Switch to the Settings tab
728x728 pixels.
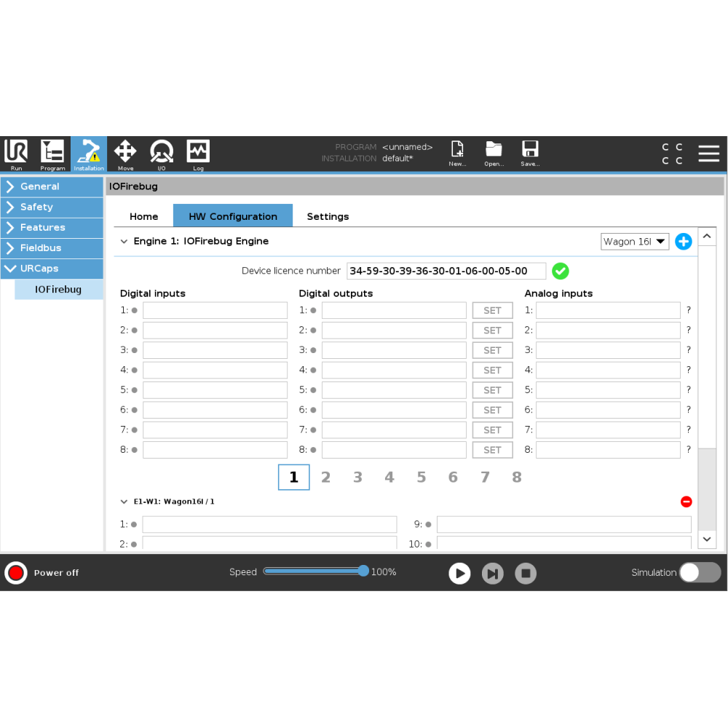point(328,216)
